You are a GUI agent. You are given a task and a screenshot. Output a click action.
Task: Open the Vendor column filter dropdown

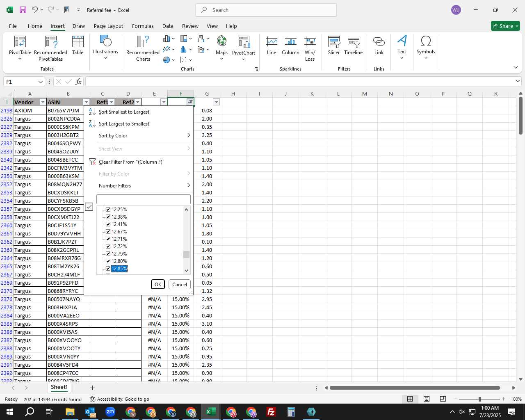43,102
